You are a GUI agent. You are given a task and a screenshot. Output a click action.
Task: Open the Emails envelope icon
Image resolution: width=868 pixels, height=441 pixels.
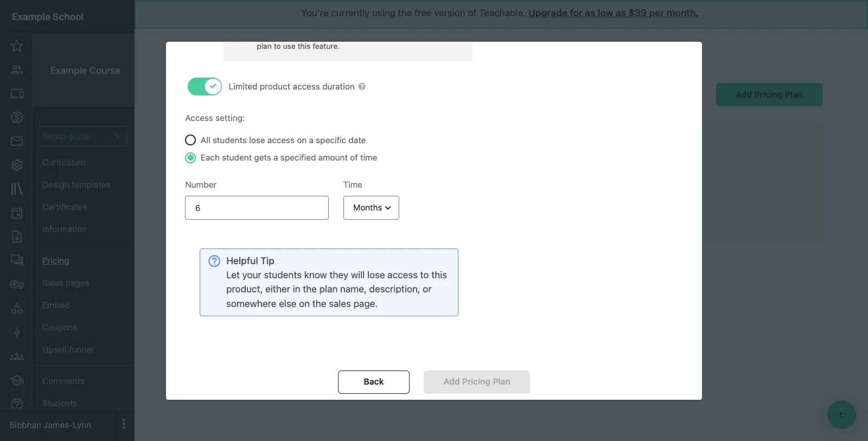point(17,141)
